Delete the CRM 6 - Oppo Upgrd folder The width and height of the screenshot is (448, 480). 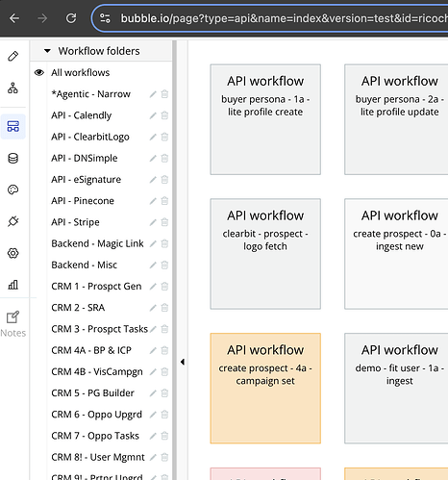(164, 415)
